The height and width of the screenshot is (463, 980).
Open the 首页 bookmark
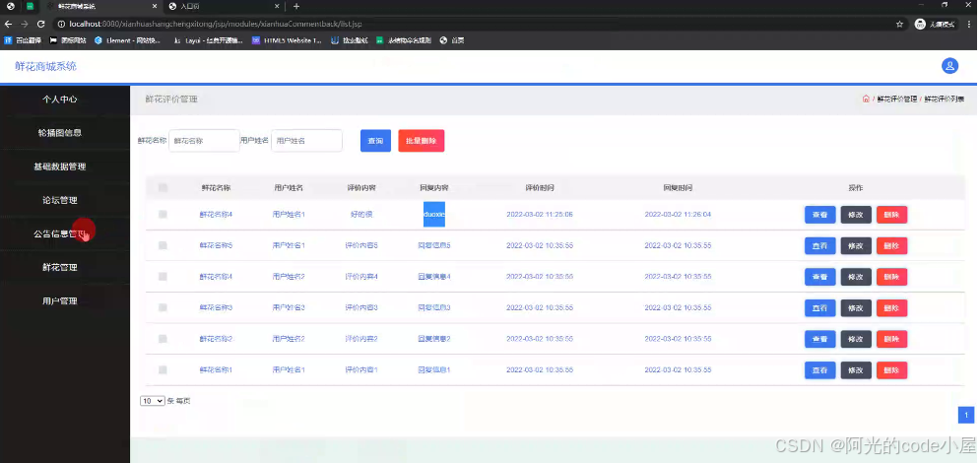(452, 40)
